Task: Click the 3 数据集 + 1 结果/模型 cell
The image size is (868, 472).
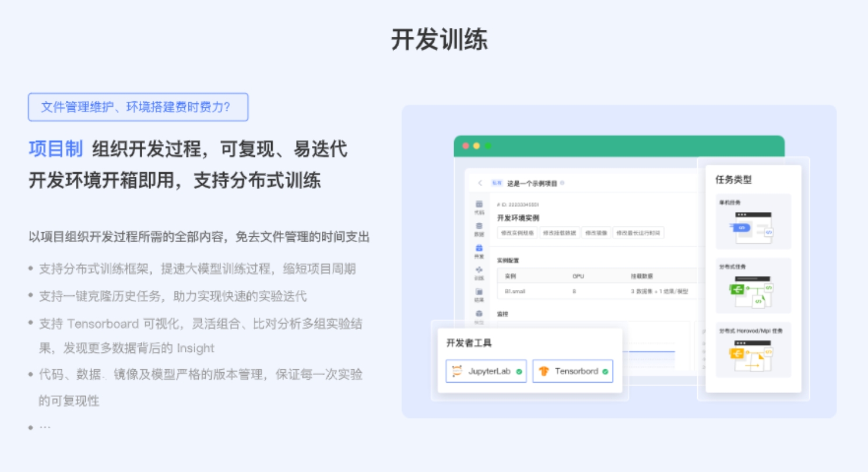Action: [659, 291]
